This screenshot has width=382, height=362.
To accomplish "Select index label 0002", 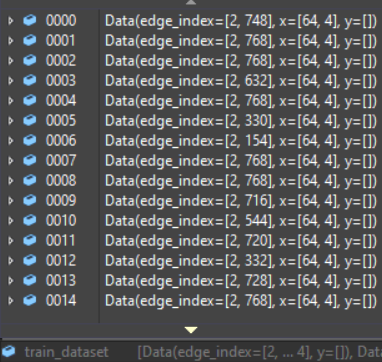I will pos(61,61).
